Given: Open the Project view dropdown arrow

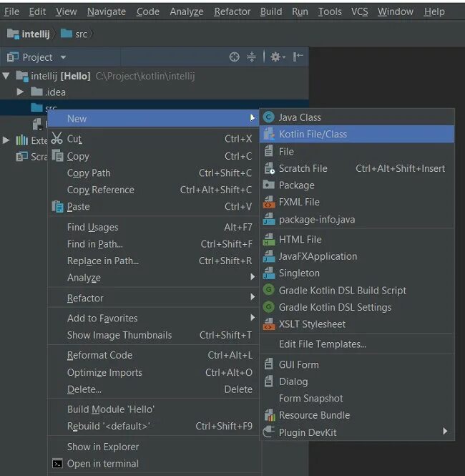Looking at the screenshot, I should (x=63, y=57).
